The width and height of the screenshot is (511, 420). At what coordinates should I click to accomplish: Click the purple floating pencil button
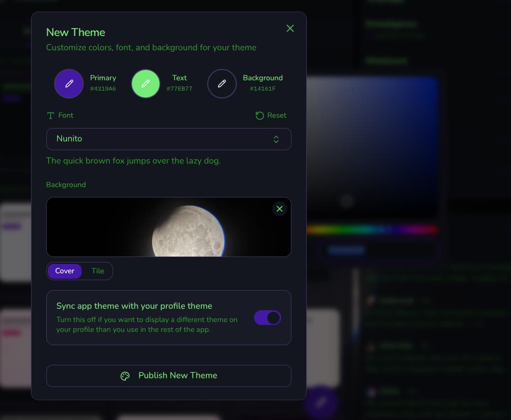tap(320, 402)
